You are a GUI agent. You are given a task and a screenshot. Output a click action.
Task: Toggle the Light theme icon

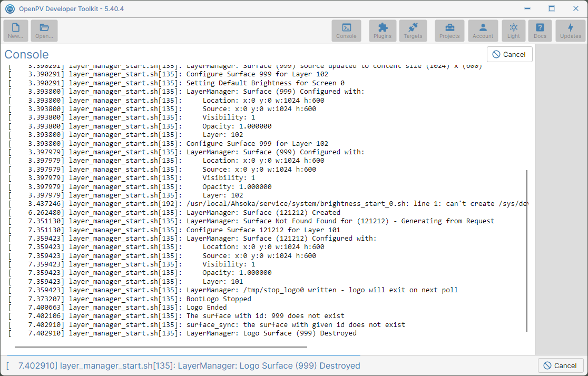pyautogui.click(x=514, y=31)
